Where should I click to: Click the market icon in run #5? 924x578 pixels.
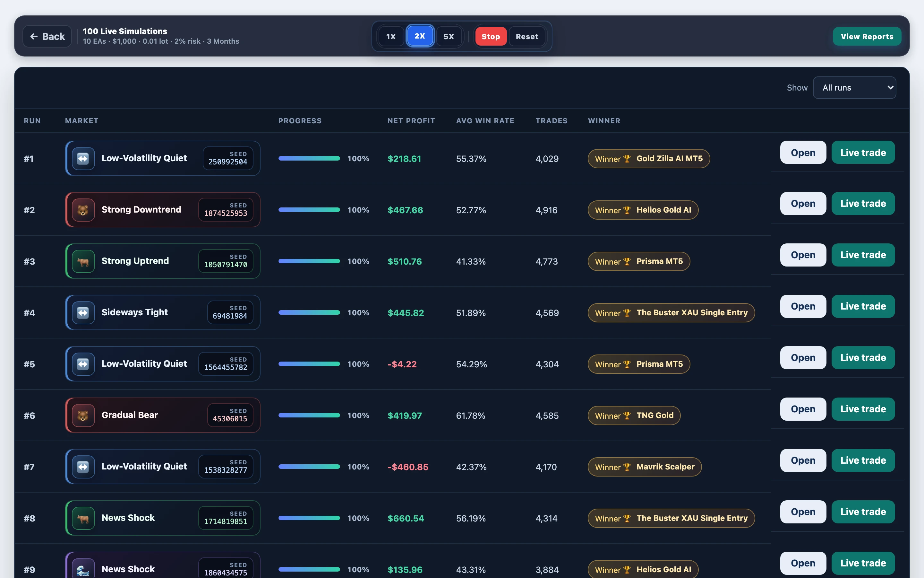point(83,364)
